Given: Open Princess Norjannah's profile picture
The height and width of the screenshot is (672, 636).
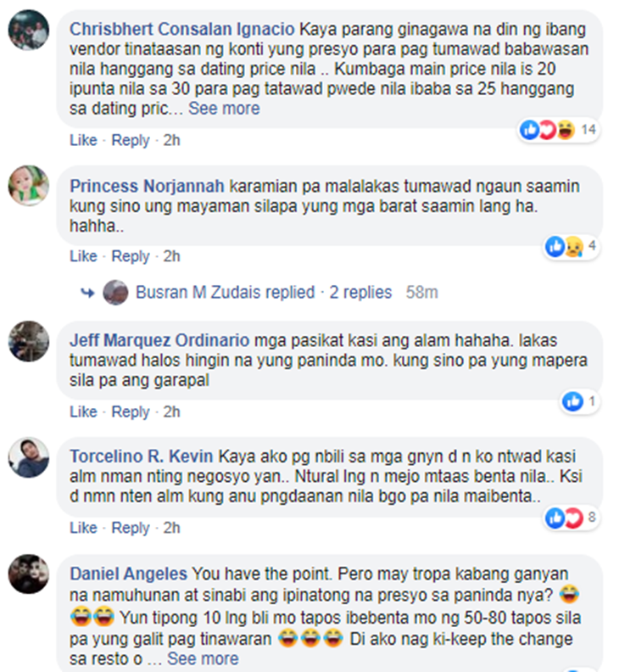Looking at the screenshot, I should click(x=28, y=186).
